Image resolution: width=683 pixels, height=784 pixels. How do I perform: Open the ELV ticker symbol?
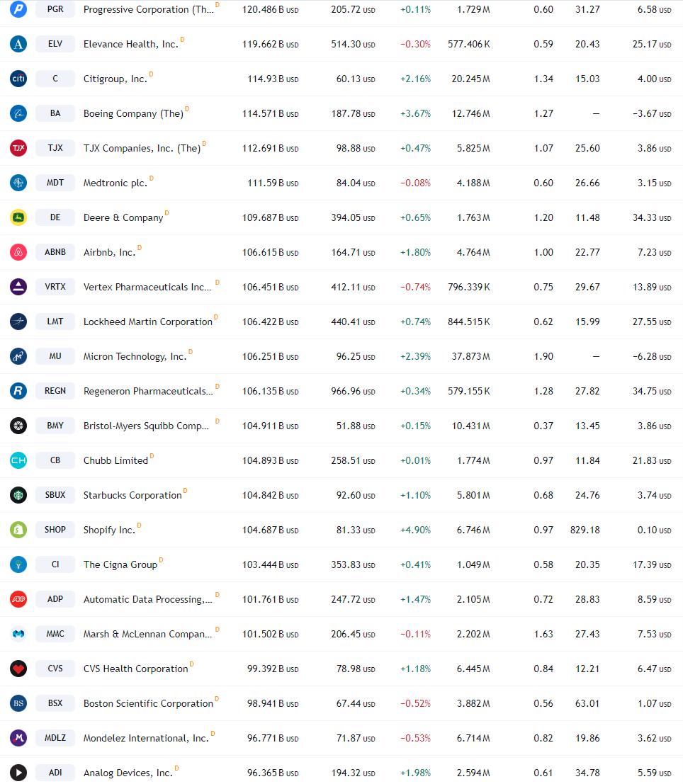click(x=55, y=44)
